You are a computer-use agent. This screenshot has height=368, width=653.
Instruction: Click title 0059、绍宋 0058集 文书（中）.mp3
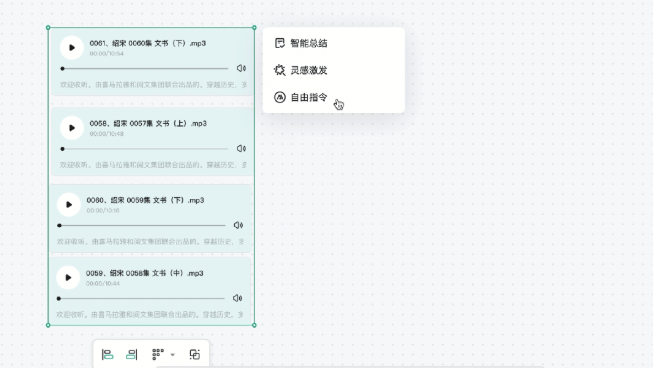coord(145,273)
